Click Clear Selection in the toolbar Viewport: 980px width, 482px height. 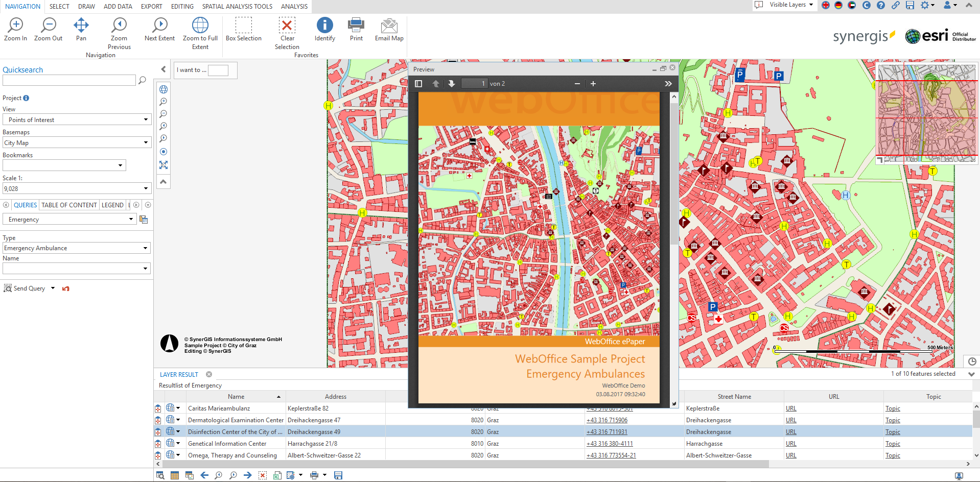click(x=287, y=29)
